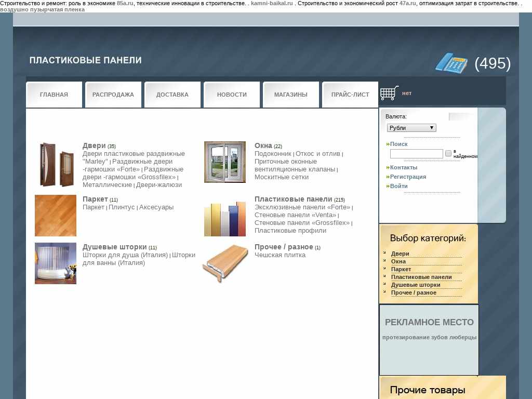Image resolution: width=532 pixels, height=399 pixels.
Task: Open the windows category picture
Action: 224,162
